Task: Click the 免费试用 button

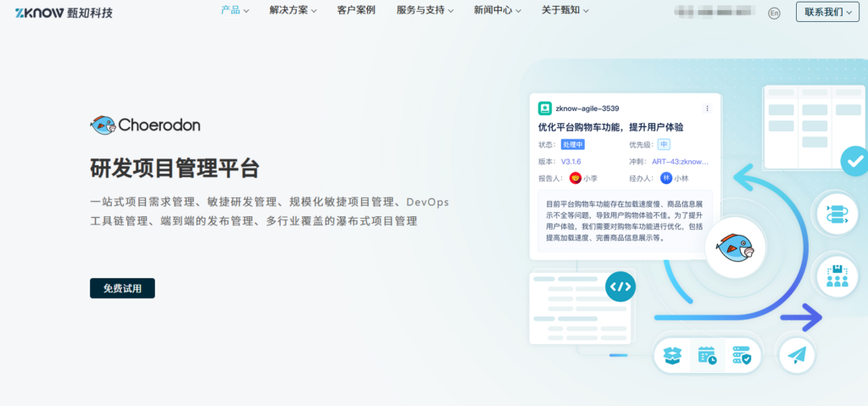Action: [x=122, y=288]
